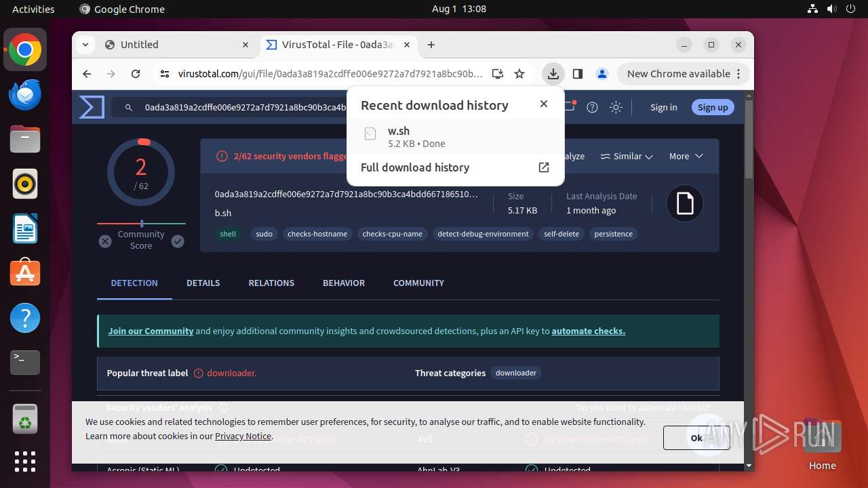
Task: Switch to the RELATIONS tab
Action: (x=271, y=283)
